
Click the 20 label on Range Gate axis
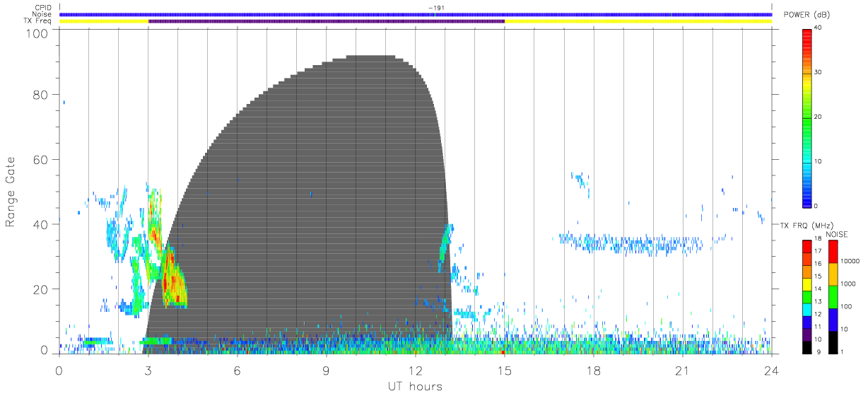tap(42, 289)
